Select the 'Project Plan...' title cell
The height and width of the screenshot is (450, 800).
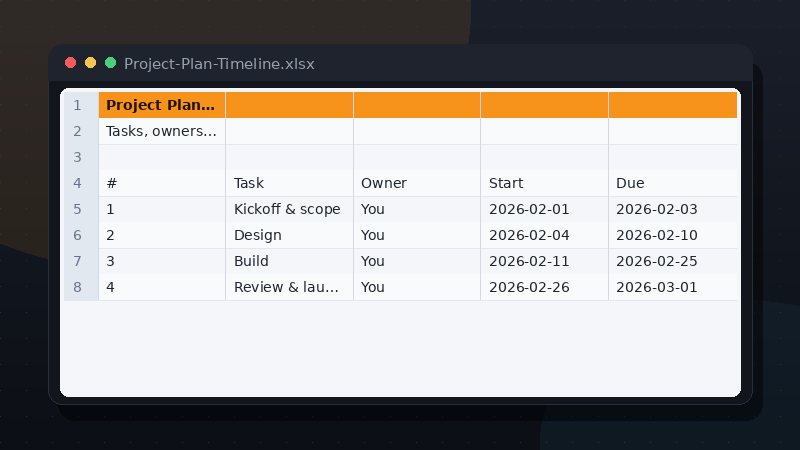tap(162, 105)
